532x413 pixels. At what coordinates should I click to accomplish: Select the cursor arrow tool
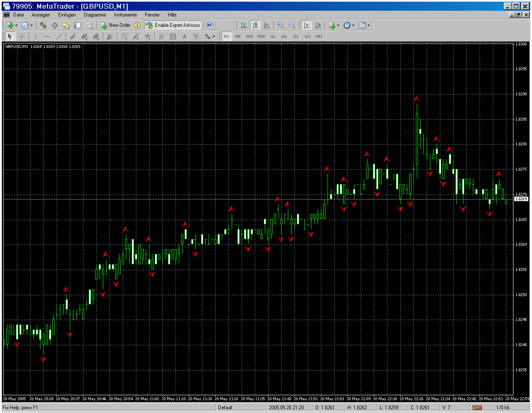[x=10, y=36]
